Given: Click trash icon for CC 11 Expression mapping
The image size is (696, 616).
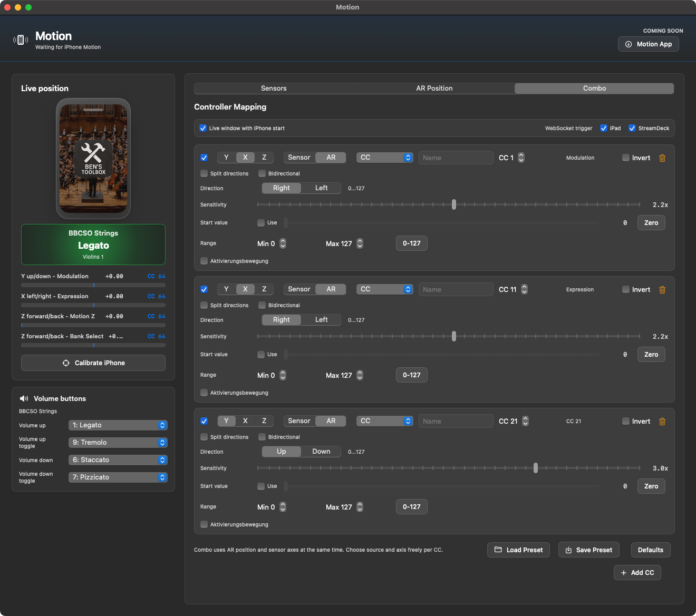Looking at the screenshot, I should click(x=662, y=290).
